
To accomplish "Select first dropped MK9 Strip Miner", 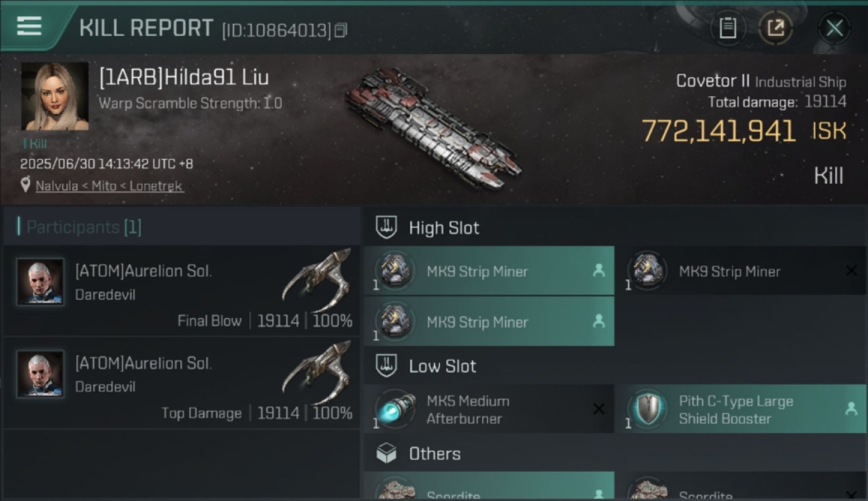I will tap(489, 271).
